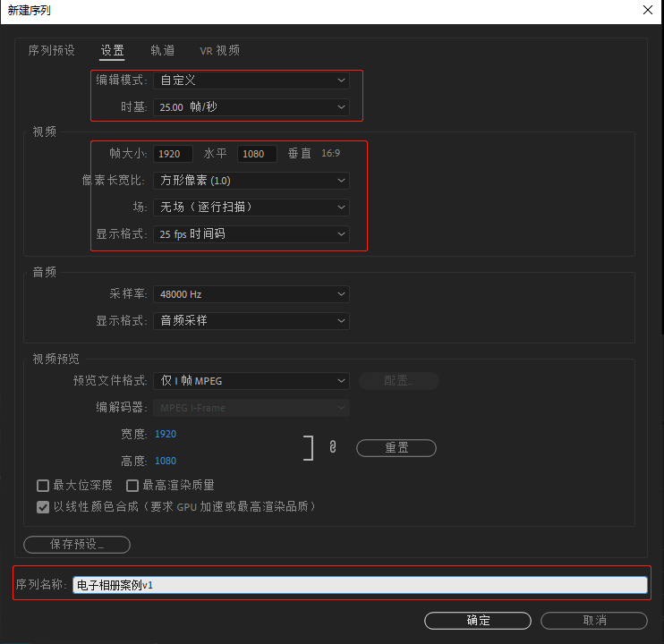The height and width of the screenshot is (644, 664).
Task: Open the 像素长宽比 dropdown 方形像素 (1.0)
Action: coord(251,181)
